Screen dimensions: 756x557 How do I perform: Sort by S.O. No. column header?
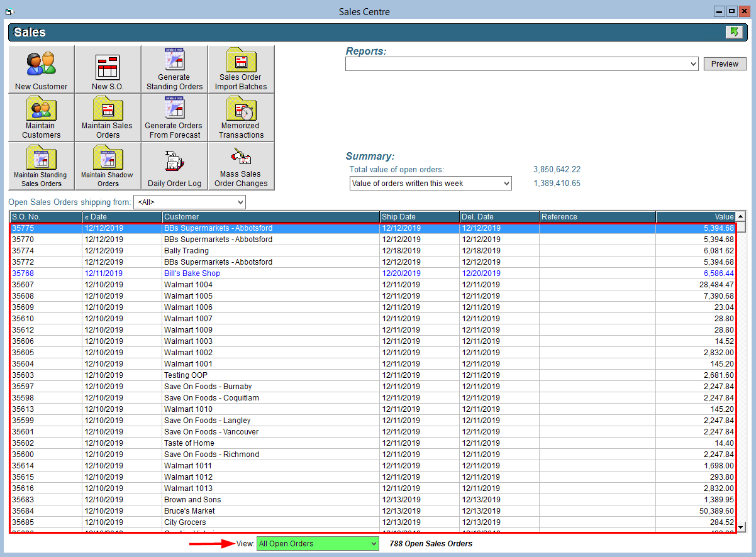tap(46, 217)
